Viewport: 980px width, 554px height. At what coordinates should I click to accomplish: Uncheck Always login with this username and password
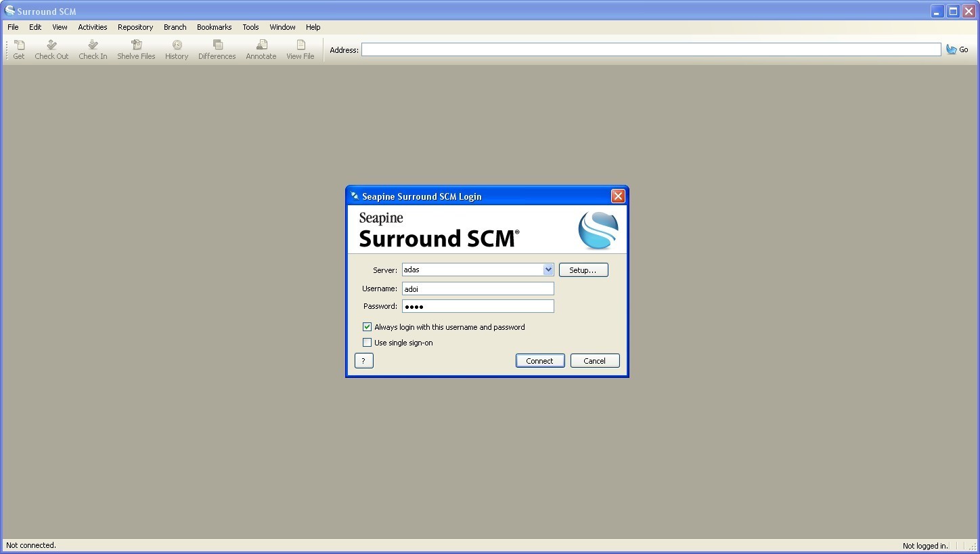[367, 327]
